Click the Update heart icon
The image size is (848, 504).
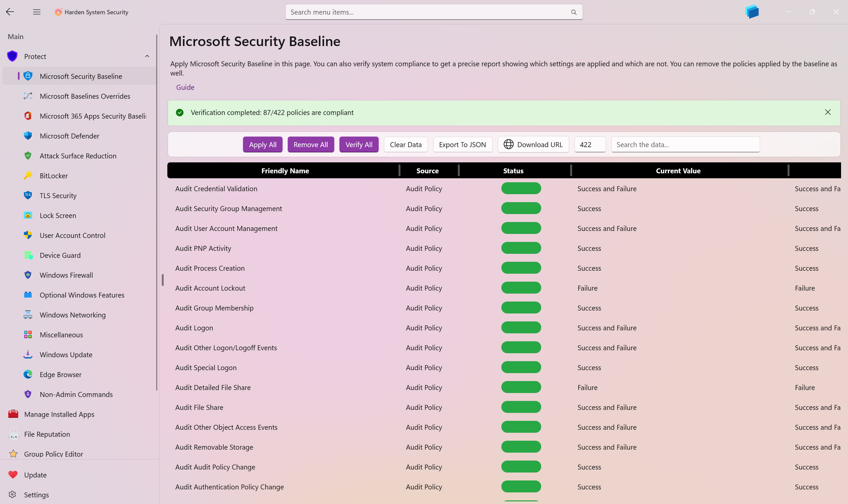point(13,475)
